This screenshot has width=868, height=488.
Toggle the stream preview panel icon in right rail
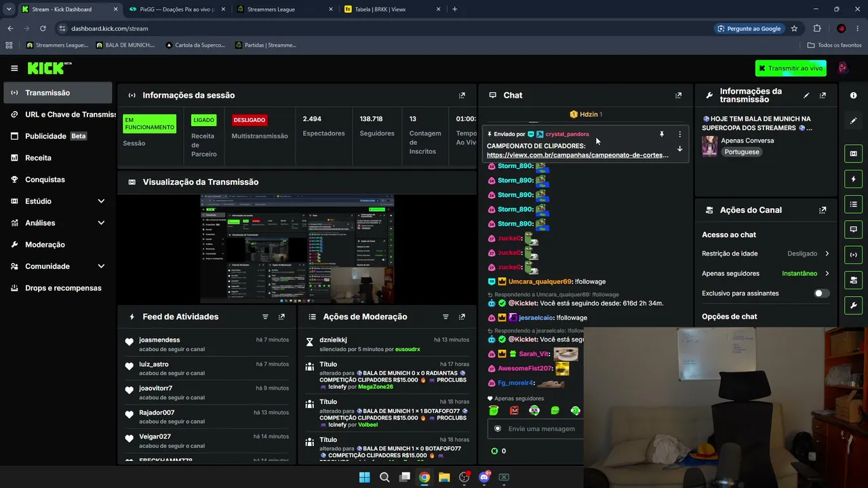tap(853, 154)
